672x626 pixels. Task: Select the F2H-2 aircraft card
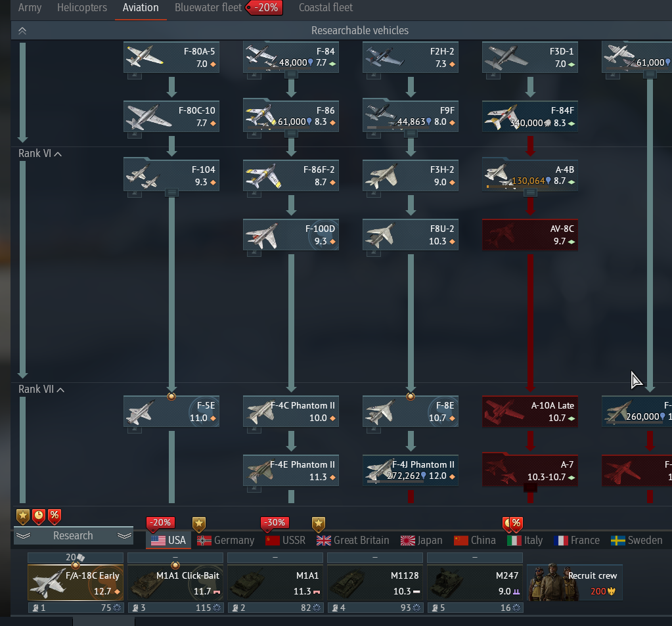pyautogui.click(x=411, y=57)
